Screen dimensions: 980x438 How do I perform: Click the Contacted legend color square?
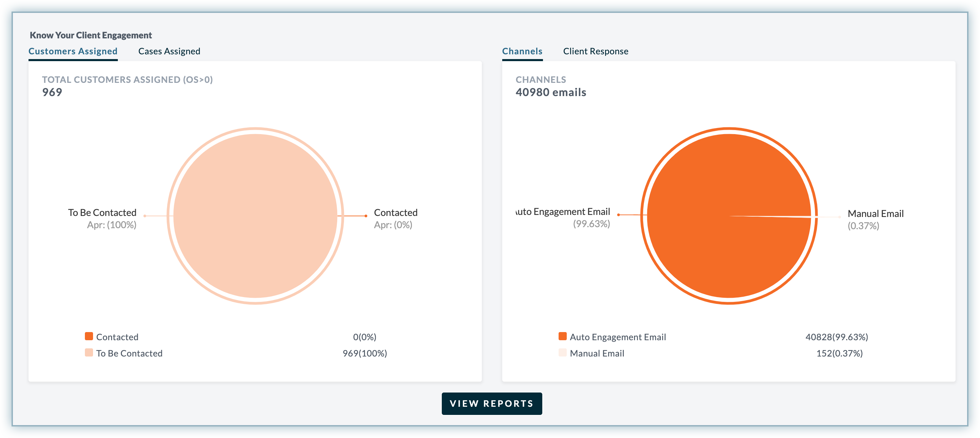(x=89, y=336)
